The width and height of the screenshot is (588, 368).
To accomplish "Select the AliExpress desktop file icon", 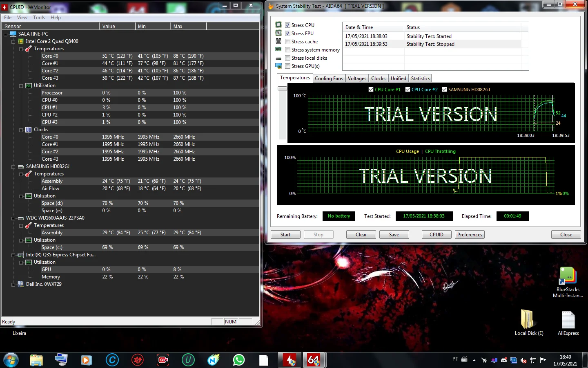I will [568, 323].
